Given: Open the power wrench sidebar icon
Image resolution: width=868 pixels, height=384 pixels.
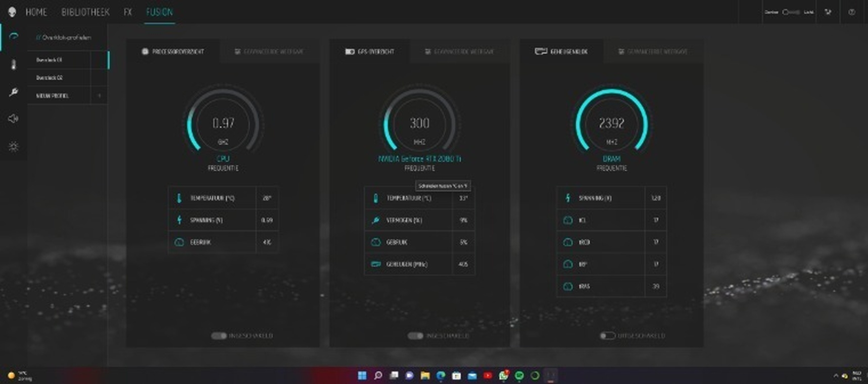Looking at the screenshot, I should [x=14, y=92].
